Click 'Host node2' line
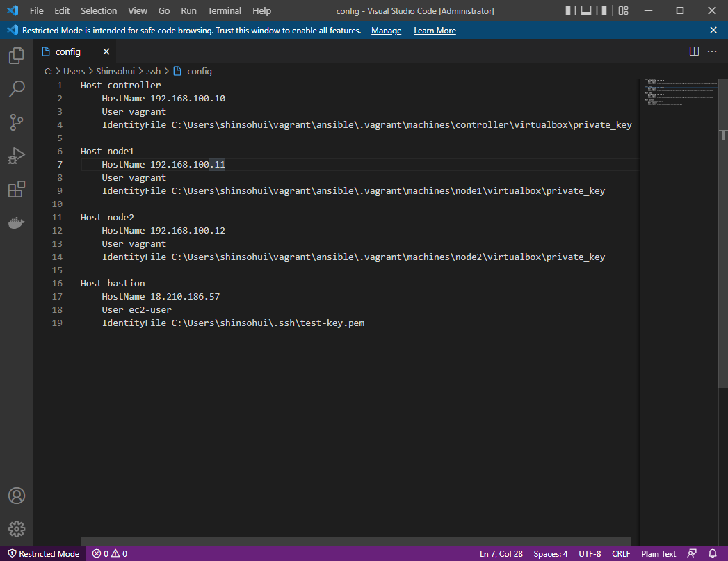This screenshot has height=561, width=728. (x=107, y=217)
